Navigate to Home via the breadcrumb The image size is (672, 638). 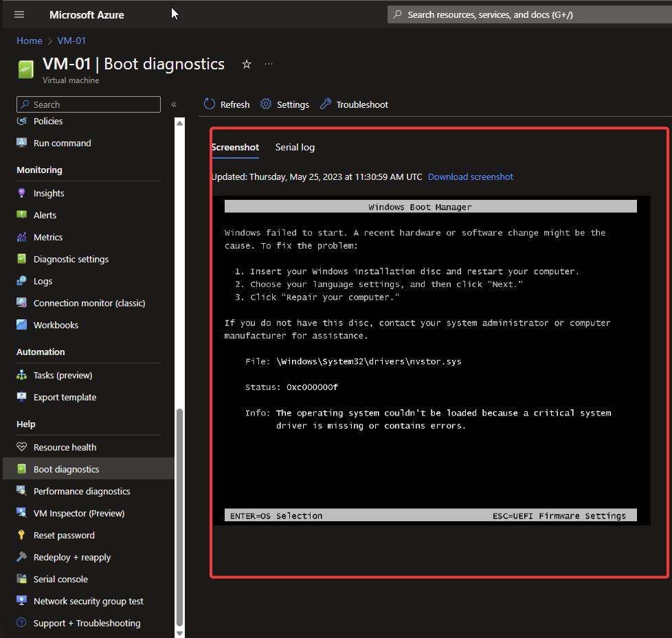pyautogui.click(x=30, y=41)
